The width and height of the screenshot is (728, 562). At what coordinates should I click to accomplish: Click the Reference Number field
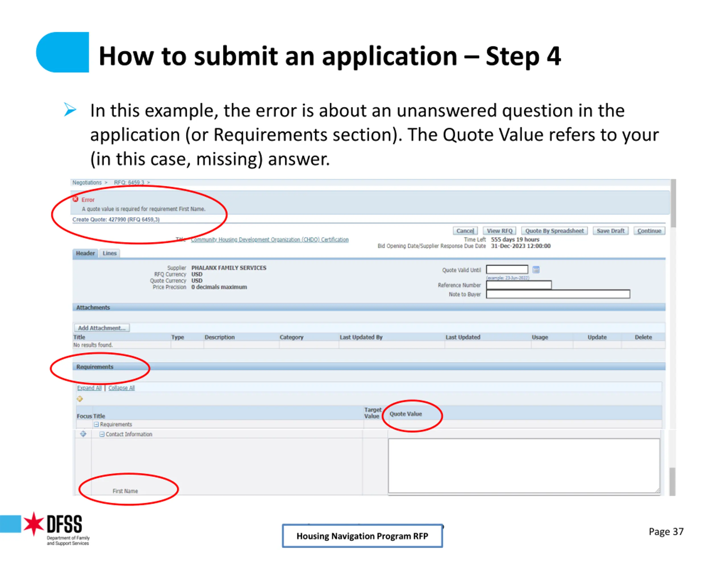pyautogui.click(x=519, y=285)
